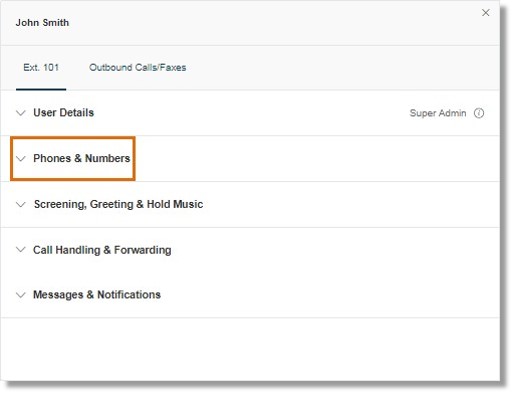The image size is (513, 394).
Task: Expand Call Handling & Forwarding chevron
Action: pyautogui.click(x=21, y=250)
